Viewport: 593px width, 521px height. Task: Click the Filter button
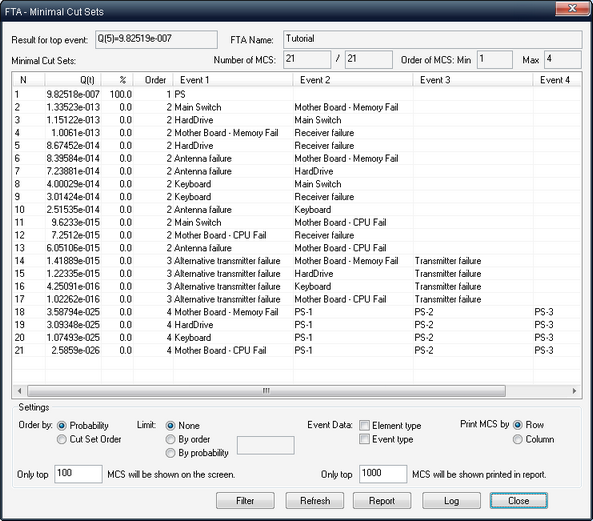point(245,501)
